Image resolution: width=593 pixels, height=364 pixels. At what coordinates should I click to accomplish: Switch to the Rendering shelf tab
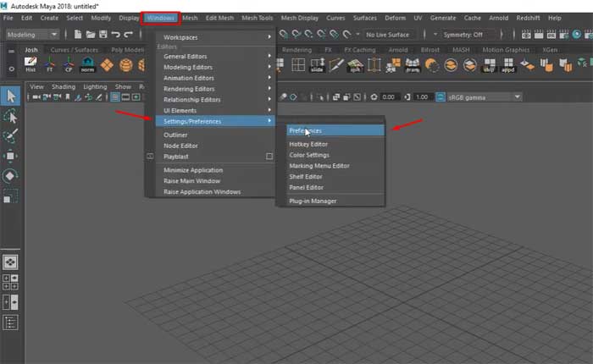[296, 50]
